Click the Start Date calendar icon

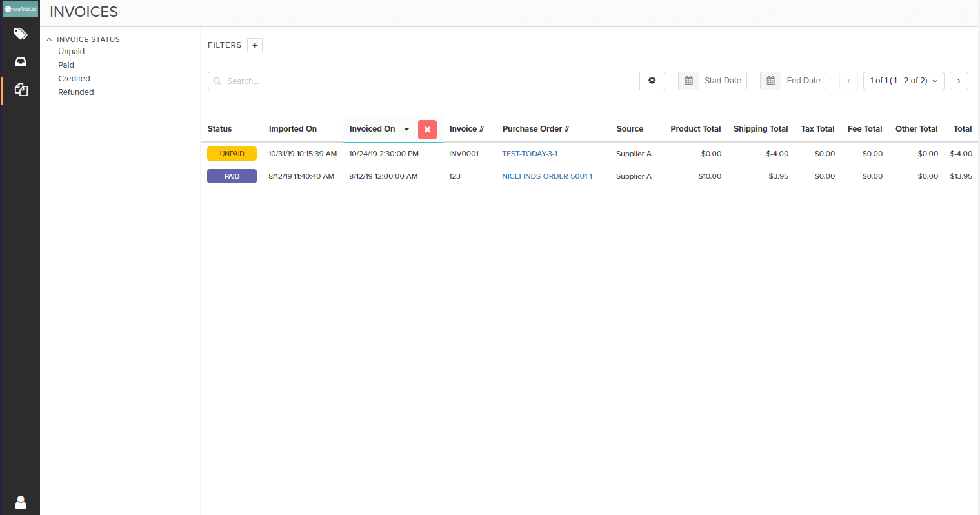point(688,81)
